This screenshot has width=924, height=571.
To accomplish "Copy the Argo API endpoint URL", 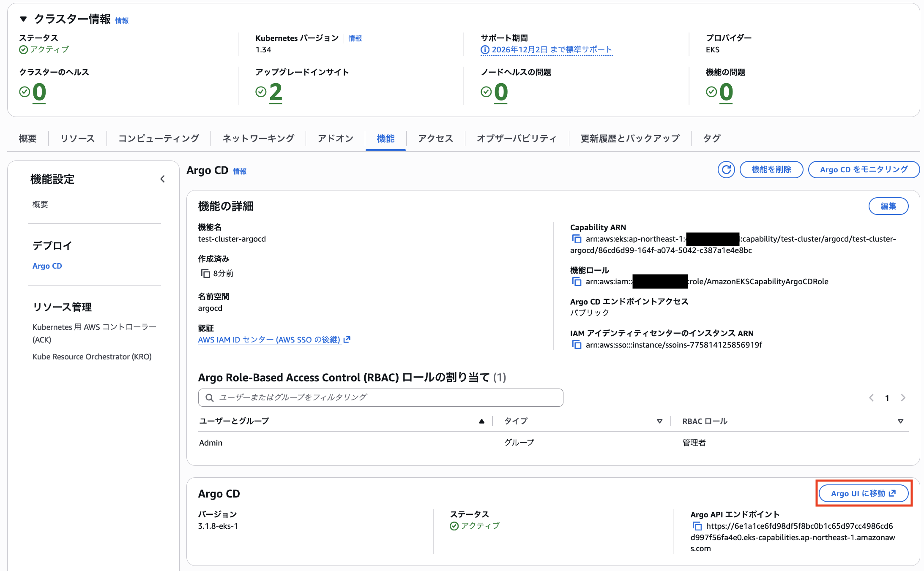I will [x=697, y=526].
